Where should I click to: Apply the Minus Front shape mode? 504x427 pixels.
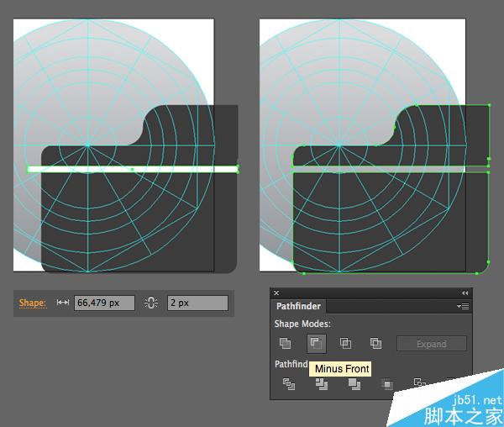317,344
